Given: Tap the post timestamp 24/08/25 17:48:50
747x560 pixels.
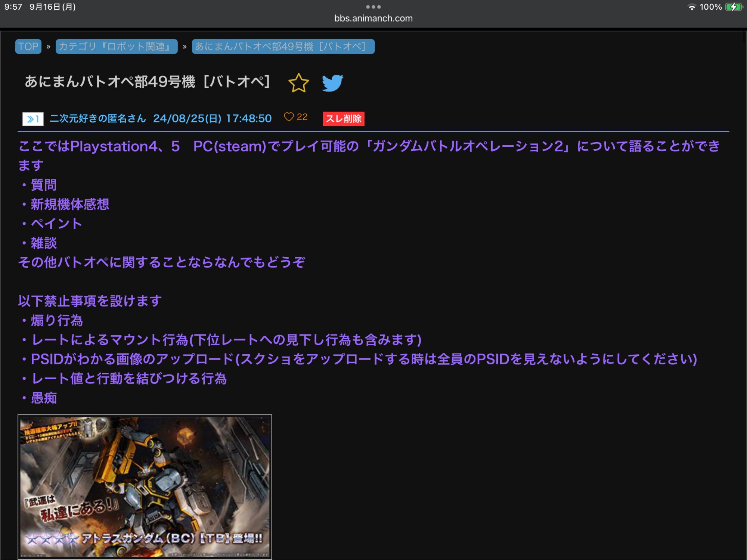Looking at the screenshot, I should (212, 119).
